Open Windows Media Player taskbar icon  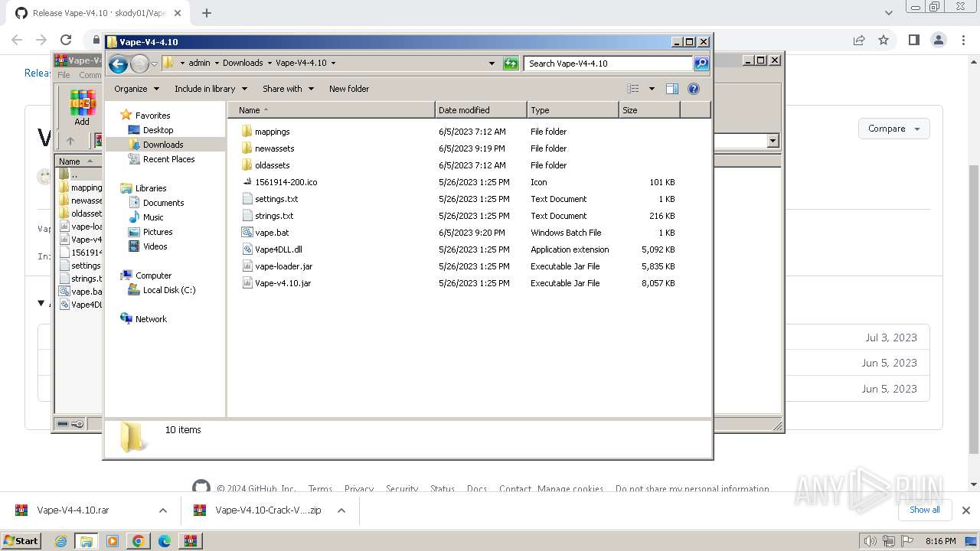point(113,541)
